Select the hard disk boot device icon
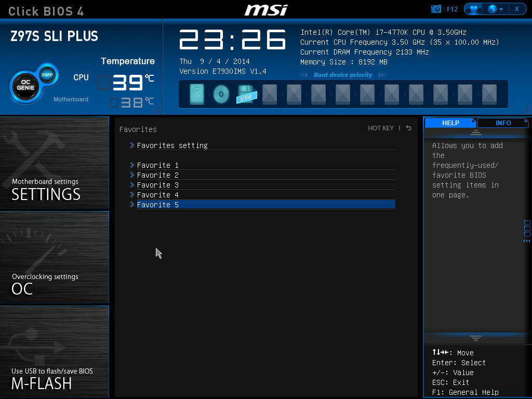This screenshot has width=532, height=399. coord(197,94)
